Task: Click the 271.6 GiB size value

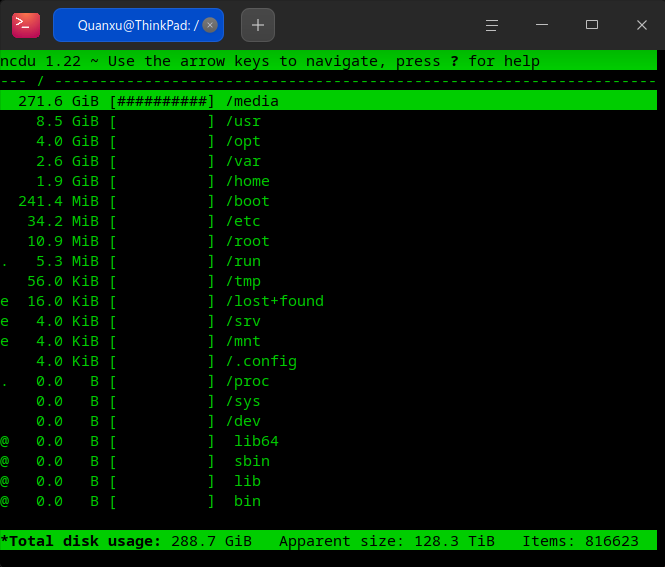Action: pos(59,101)
